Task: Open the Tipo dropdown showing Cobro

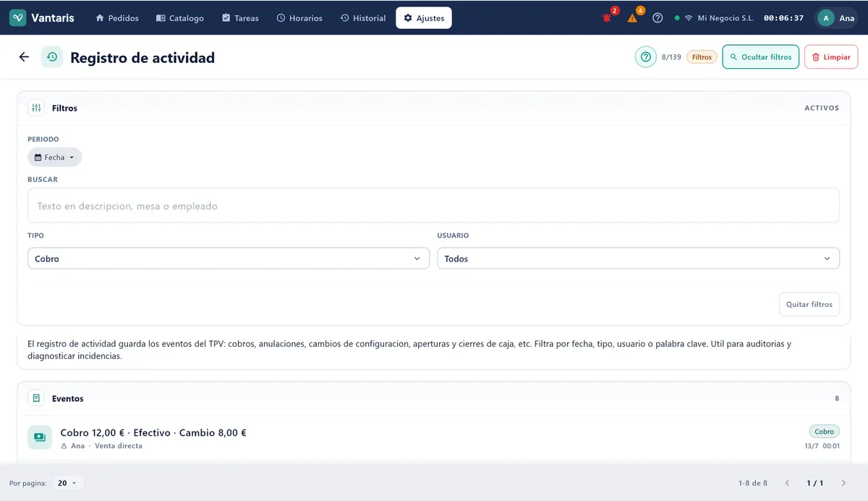Action: click(229, 258)
